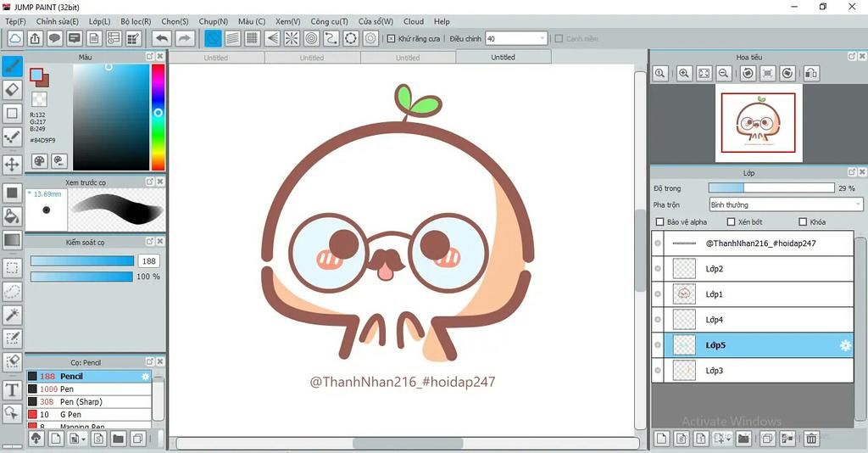Enable the curve snap guide
868x453 pixels.
click(331, 38)
